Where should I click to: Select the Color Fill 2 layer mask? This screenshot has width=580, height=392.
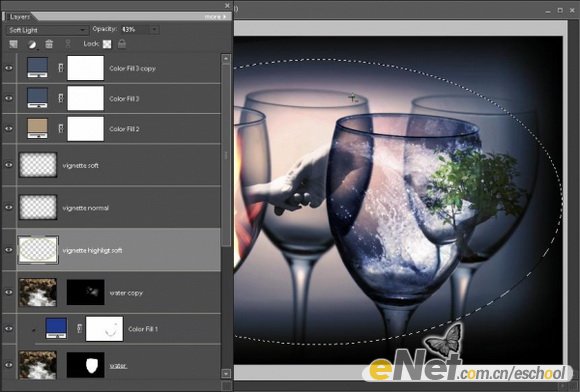(x=85, y=129)
